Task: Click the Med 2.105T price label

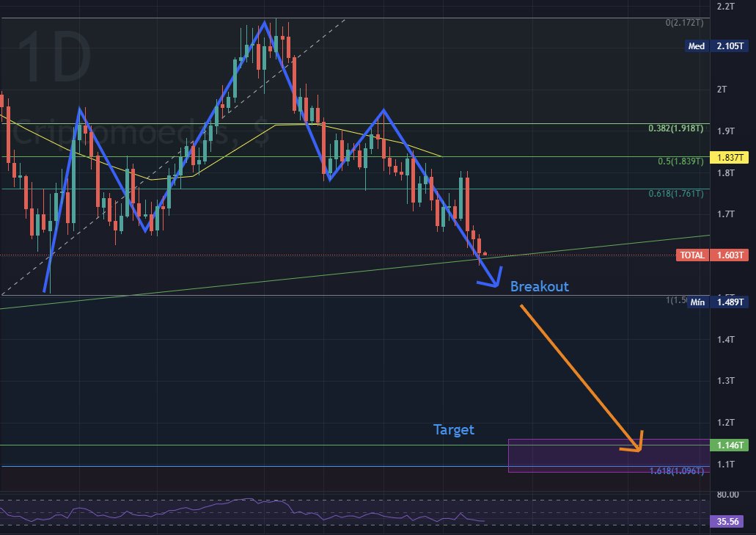Action: point(716,46)
